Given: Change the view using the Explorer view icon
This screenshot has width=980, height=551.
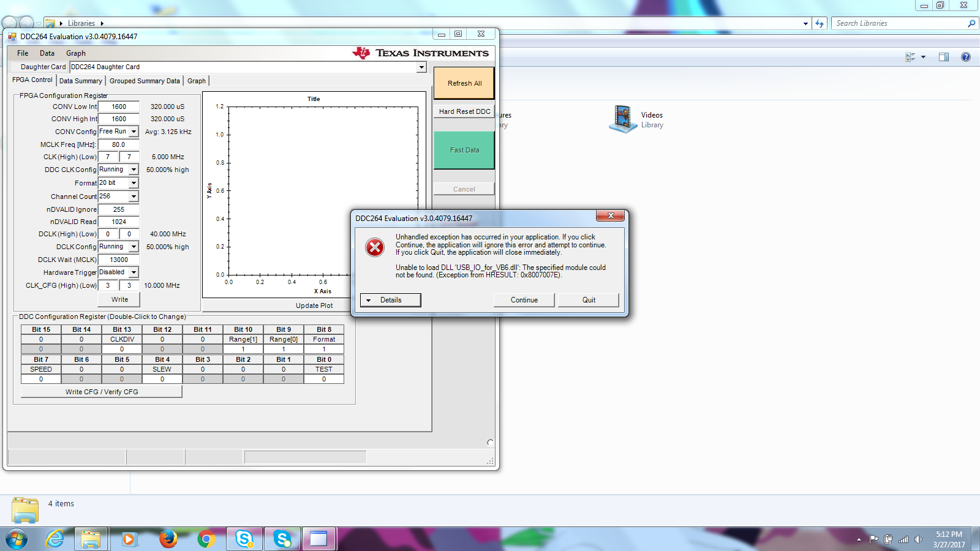Looking at the screenshot, I should click(x=910, y=57).
